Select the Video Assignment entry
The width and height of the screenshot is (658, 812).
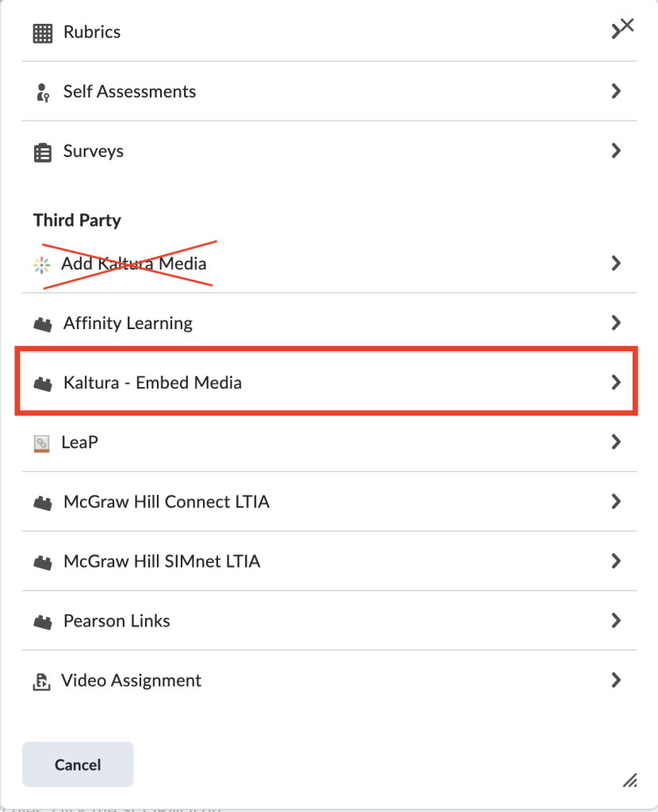coord(329,680)
